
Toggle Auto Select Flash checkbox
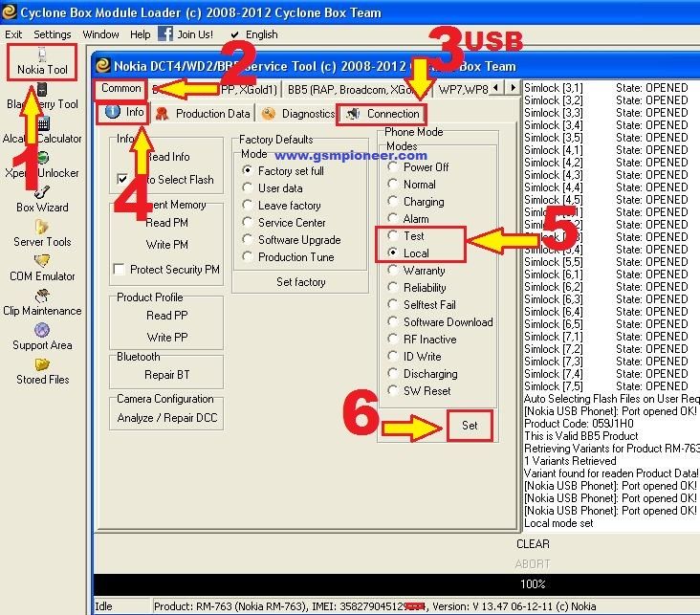pyautogui.click(x=121, y=179)
